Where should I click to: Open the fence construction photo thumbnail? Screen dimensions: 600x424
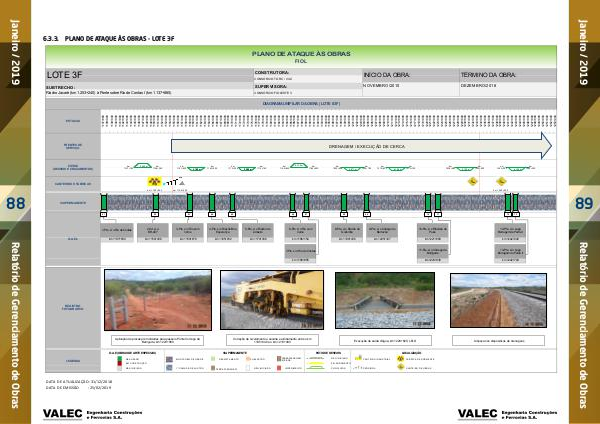click(155, 299)
